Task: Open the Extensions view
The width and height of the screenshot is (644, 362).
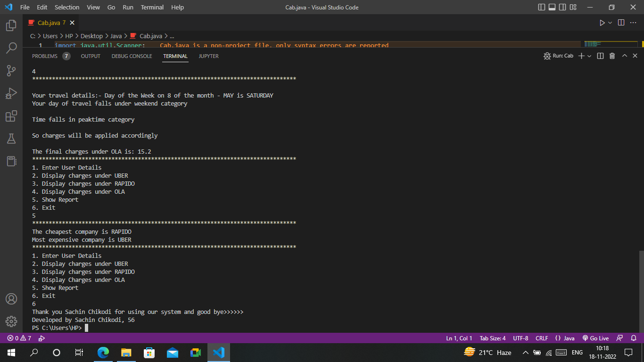Action: [x=11, y=116]
